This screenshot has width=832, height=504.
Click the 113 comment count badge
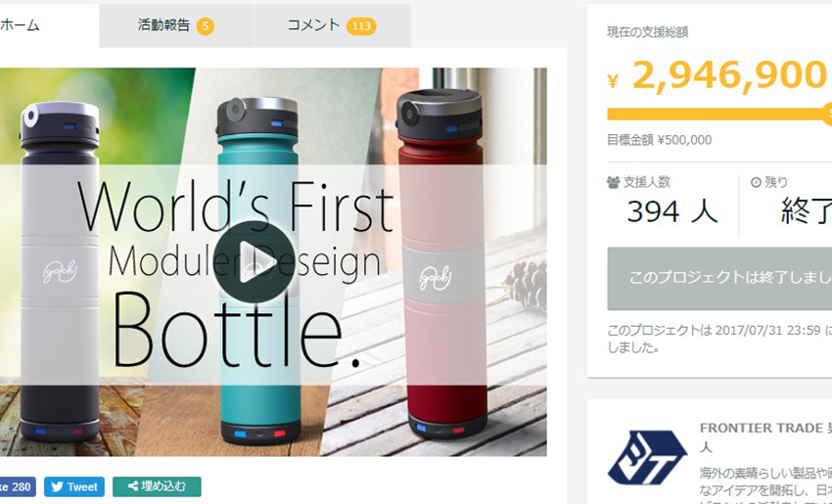(361, 26)
